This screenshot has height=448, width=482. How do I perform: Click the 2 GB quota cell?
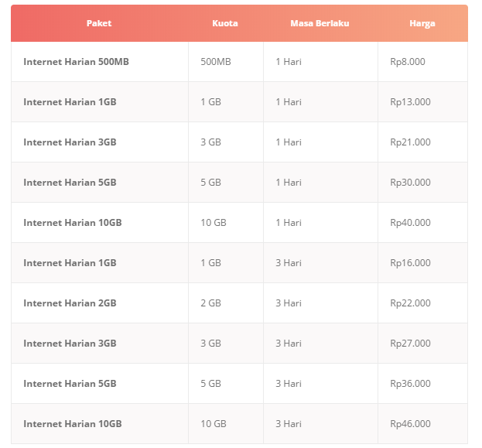click(210, 303)
